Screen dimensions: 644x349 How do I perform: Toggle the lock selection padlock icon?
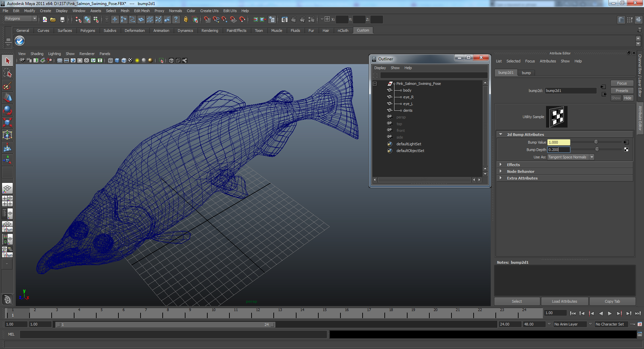coord(185,19)
